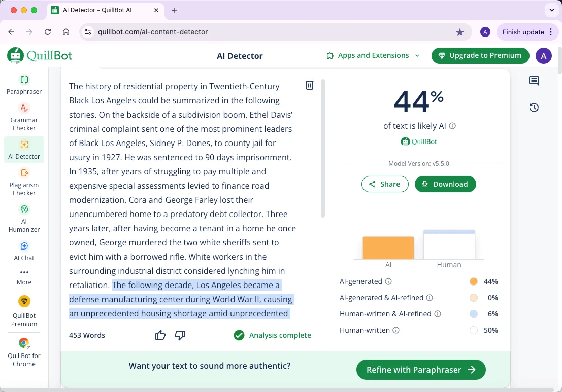Click the QuillBot link under percentage
Image resolution: width=562 pixels, height=392 pixels.
point(419,142)
